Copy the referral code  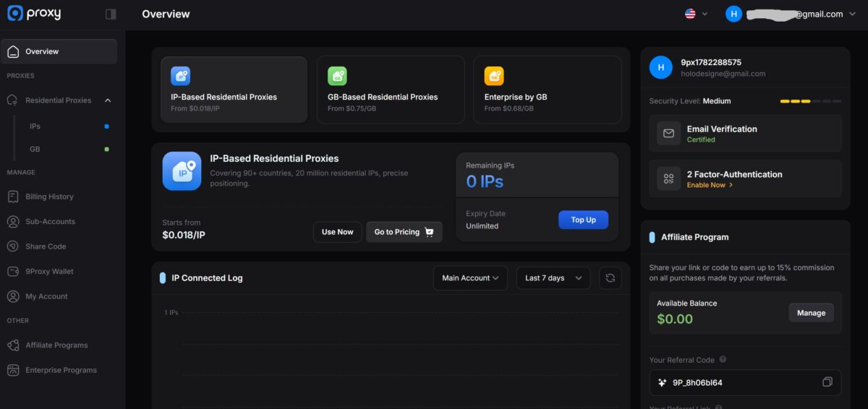(827, 382)
